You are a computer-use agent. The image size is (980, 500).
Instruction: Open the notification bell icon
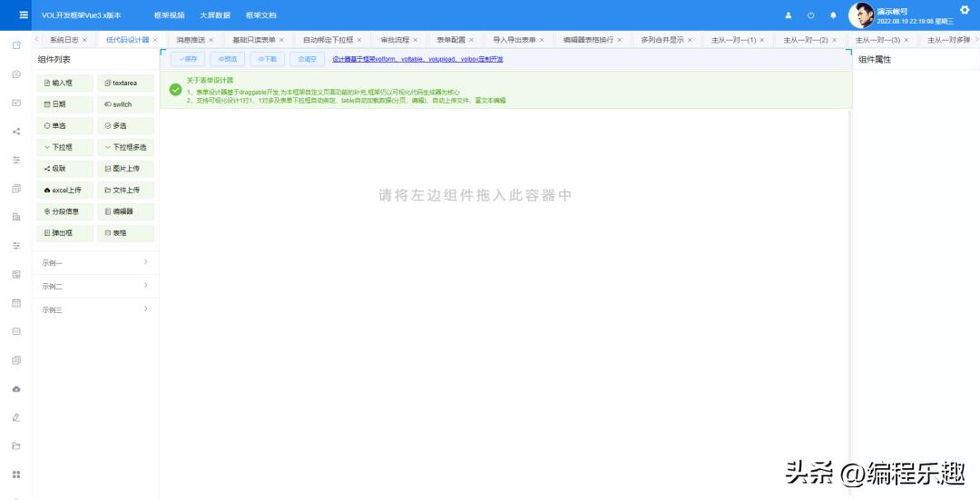[833, 15]
